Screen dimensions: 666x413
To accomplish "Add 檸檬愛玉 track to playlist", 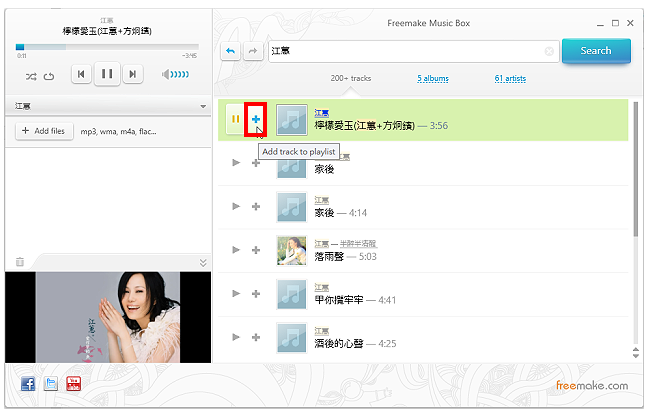I will click(256, 119).
